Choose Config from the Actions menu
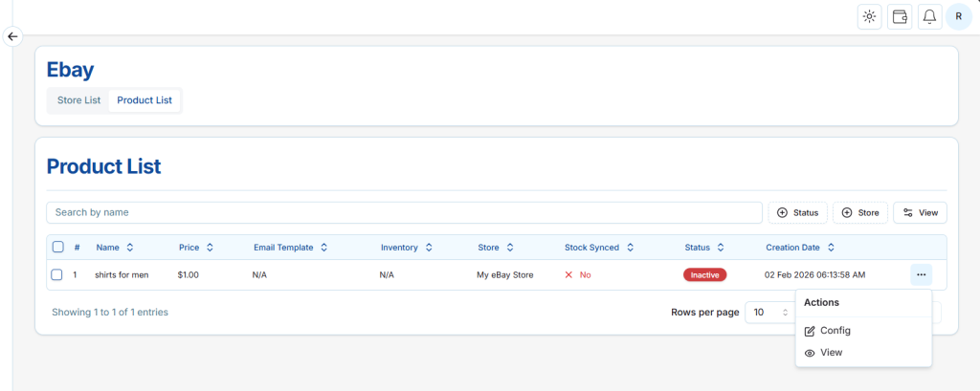980x391 pixels. (835, 331)
